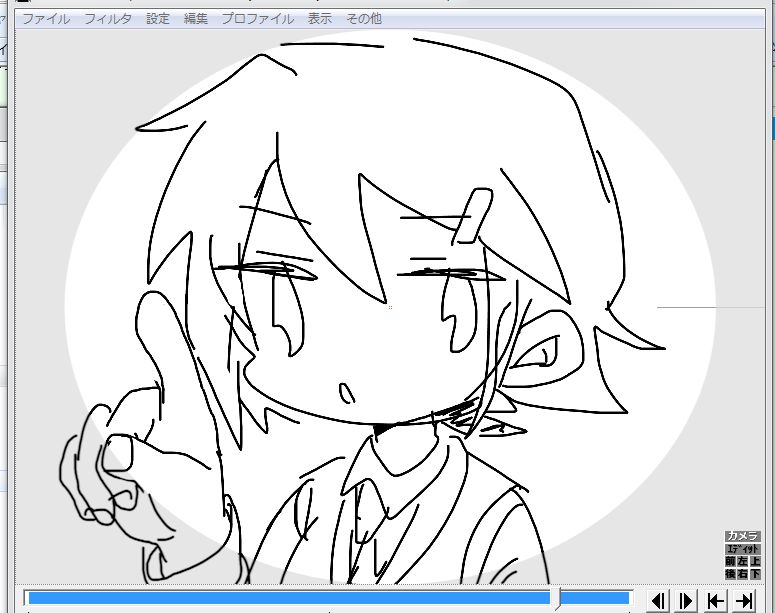The height and width of the screenshot is (613, 775).
Task: Open the その他 menu
Action: click(363, 19)
